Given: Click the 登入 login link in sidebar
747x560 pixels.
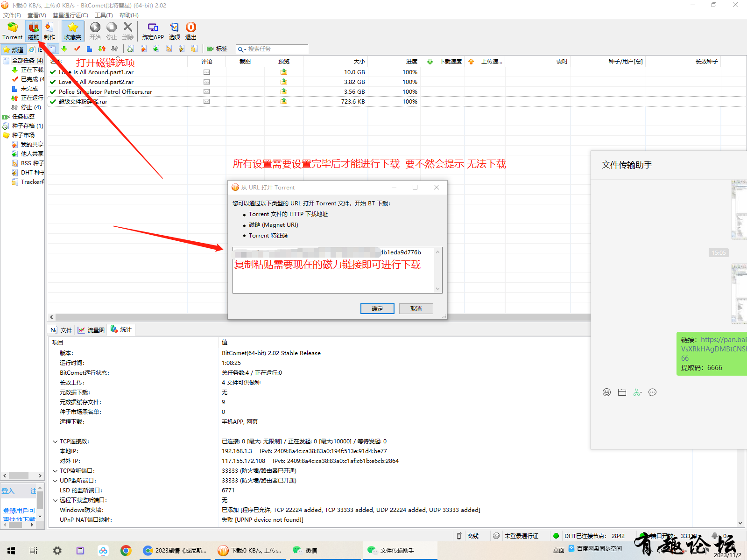Looking at the screenshot, I should coord(8,491).
